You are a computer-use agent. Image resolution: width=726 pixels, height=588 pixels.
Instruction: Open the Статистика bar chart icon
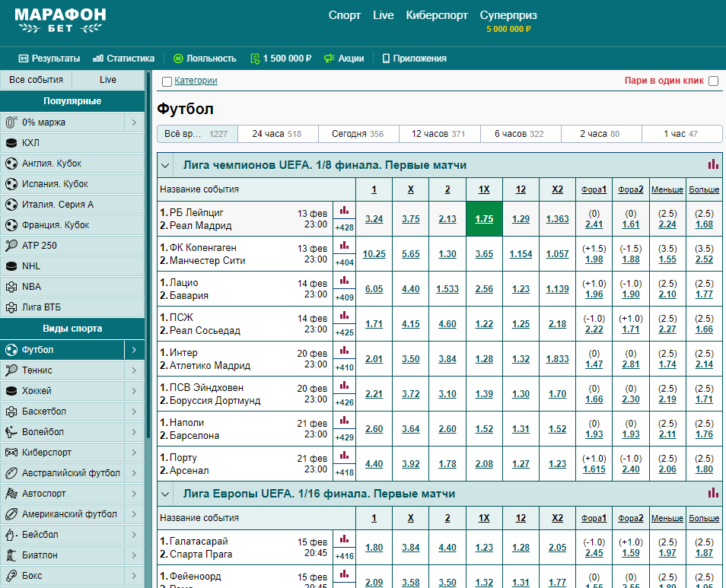[x=97, y=59]
